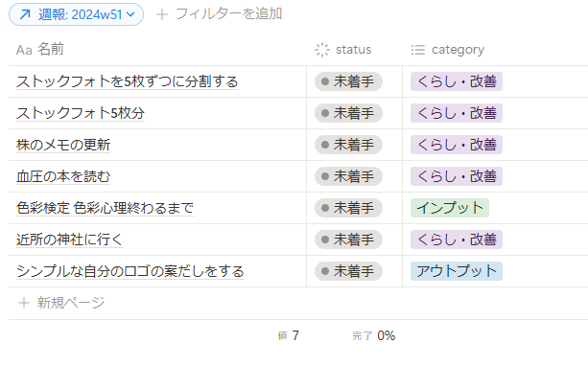Click the plus icon beside フィルターを追加
The height and width of the screenshot is (366, 588).
click(161, 14)
